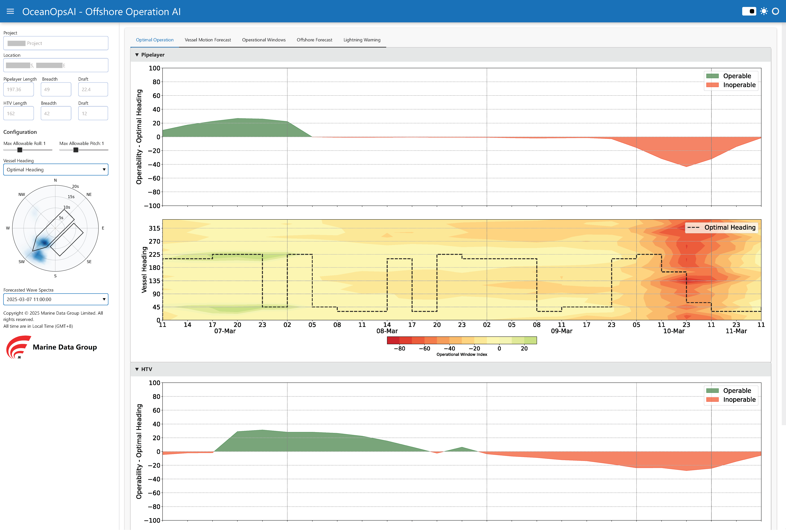Click the Max Allowable Roll slider handle

click(20, 150)
